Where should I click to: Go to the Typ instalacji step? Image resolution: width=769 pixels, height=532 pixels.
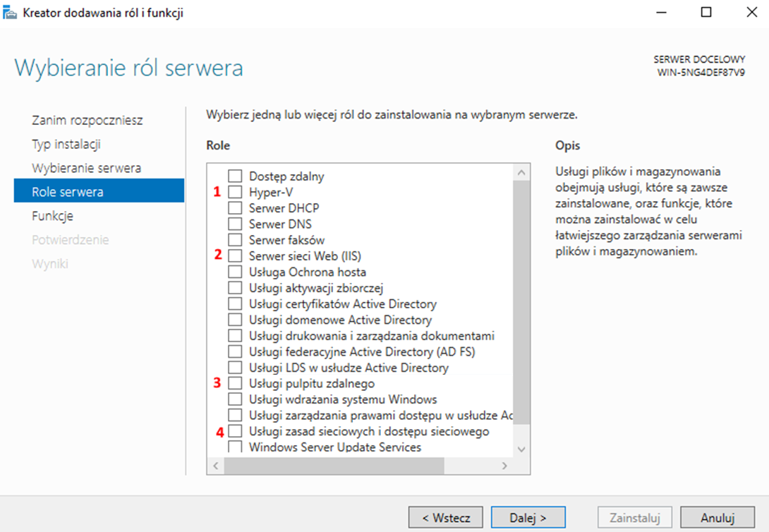[x=66, y=144]
